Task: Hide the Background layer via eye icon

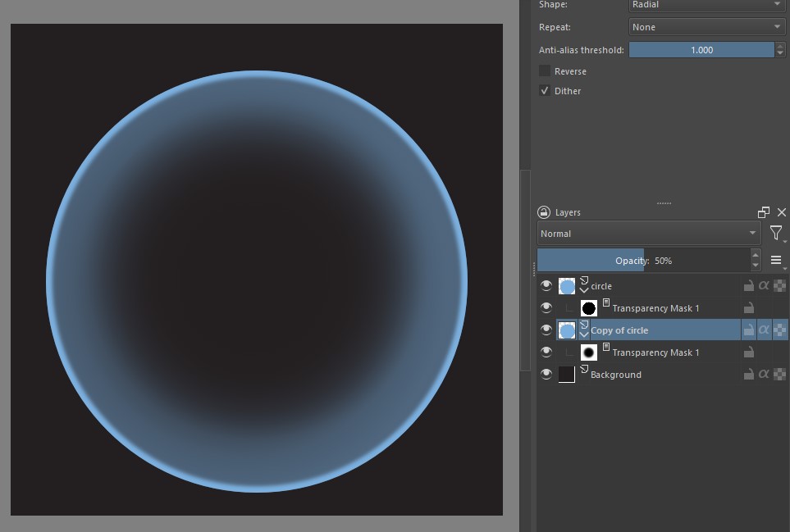Action: click(546, 375)
